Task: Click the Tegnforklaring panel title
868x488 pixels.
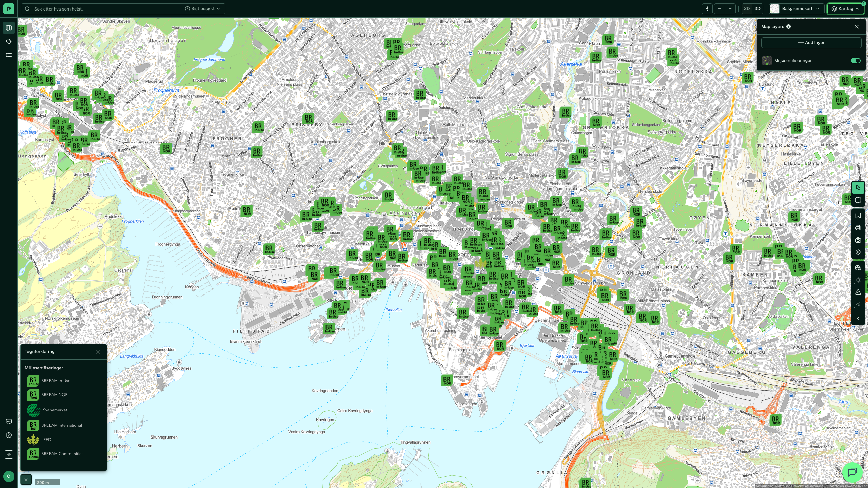Action: coord(40,352)
